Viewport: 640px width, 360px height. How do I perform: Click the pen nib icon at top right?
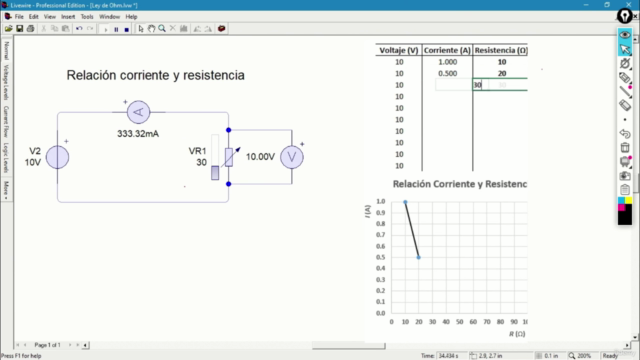(x=625, y=16)
